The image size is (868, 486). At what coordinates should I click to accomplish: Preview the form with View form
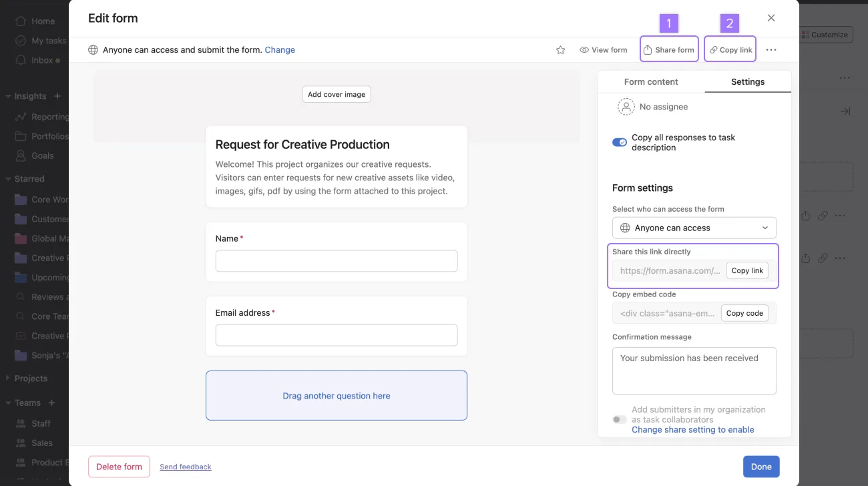pos(603,49)
